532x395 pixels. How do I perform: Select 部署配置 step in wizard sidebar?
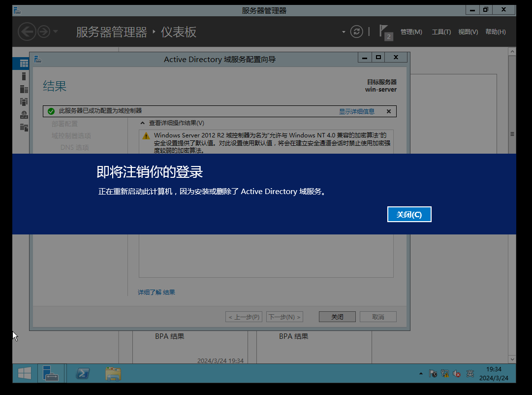pos(65,124)
